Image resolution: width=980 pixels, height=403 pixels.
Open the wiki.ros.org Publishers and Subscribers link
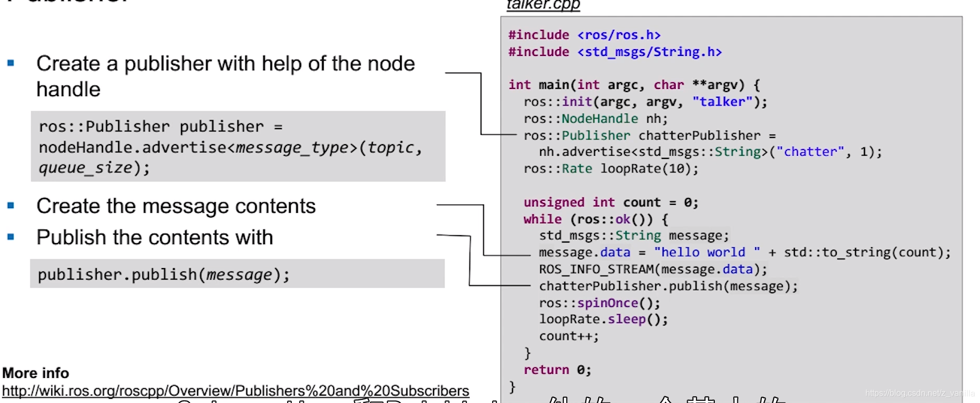(235, 390)
